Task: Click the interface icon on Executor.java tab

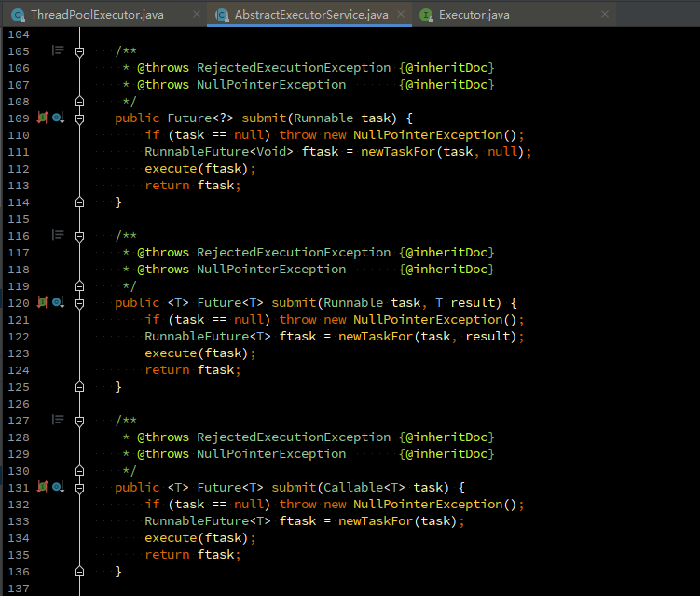Action: pyautogui.click(x=426, y=15)
